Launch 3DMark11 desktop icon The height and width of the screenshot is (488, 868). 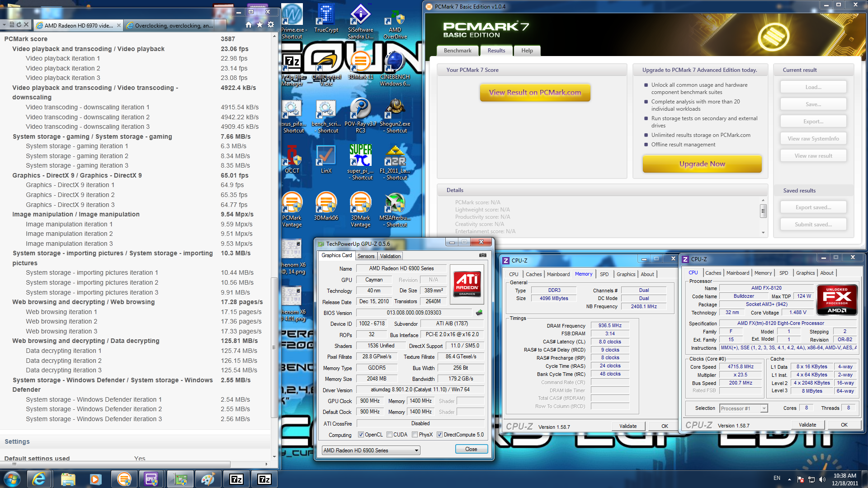coord(360,66)
